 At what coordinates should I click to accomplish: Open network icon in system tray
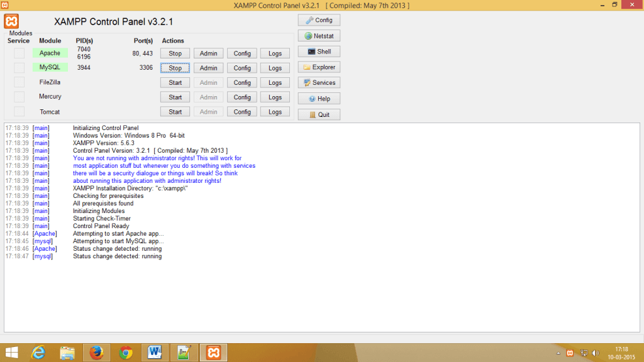click(584, 353)
